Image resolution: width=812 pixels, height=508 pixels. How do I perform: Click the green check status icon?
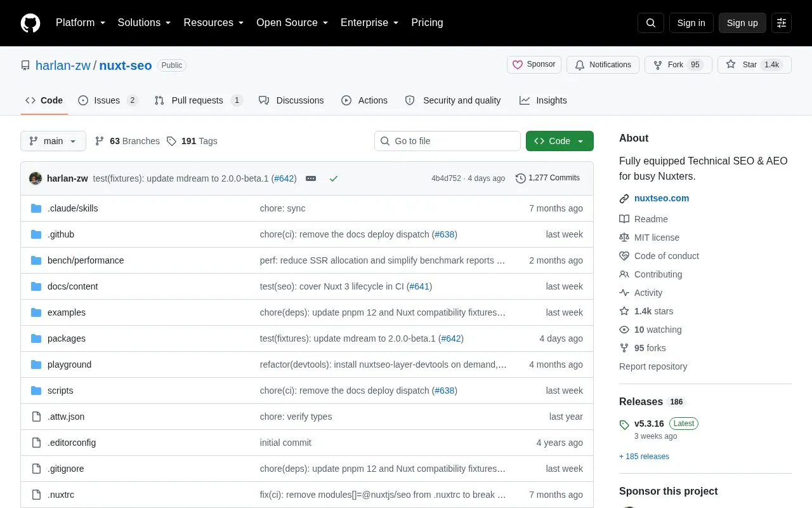(334, 178)
